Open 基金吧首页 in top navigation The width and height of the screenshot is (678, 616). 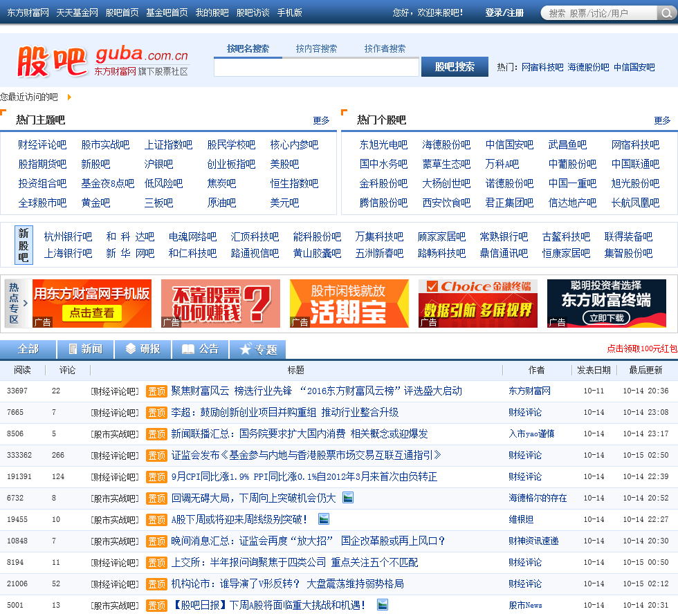pos(167,12)
